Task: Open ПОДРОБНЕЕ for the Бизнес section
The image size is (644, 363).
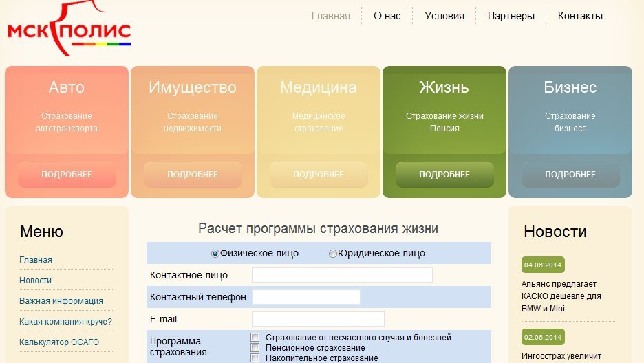Action: click(x=570, y=175)
